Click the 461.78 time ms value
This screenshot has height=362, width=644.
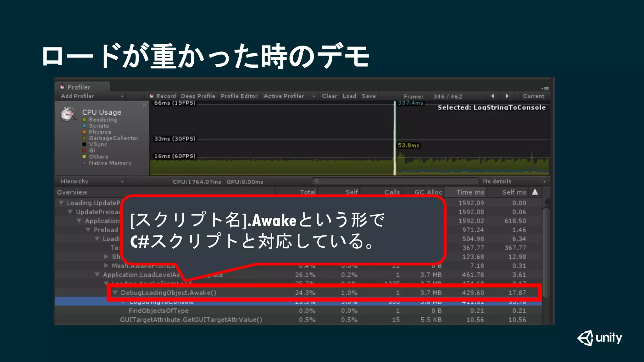click(x=473, y=275)
